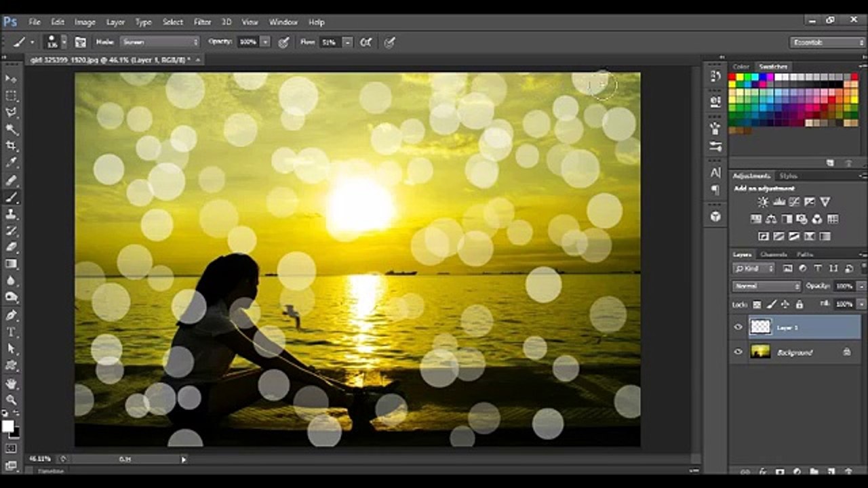Image resolution: width=868 pixels, height=488 pixels.
Task: Toggle lock position
Action: click(785, 304)
